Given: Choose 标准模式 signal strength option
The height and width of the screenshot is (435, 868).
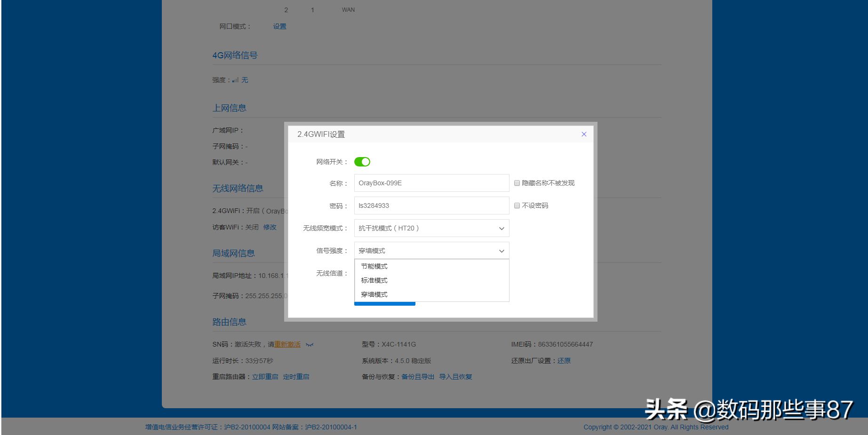Looking at the screenshot, I should (x=374, y=280).
